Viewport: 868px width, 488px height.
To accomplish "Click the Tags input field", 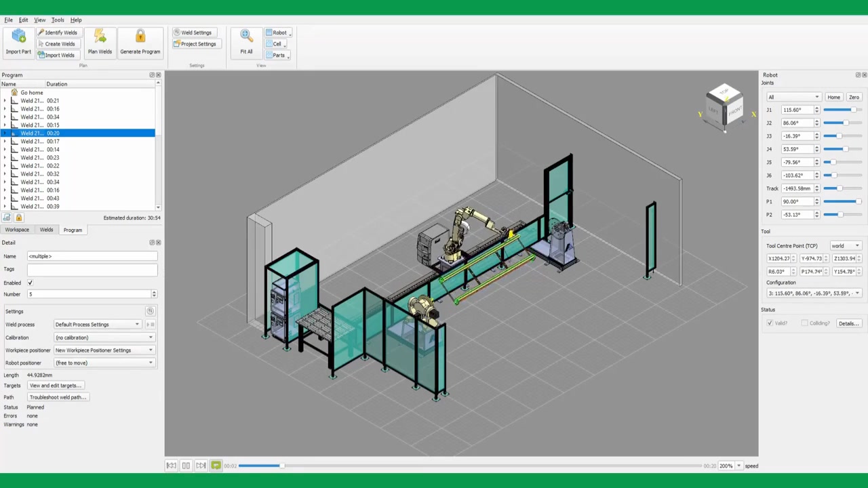I will 92,269.
